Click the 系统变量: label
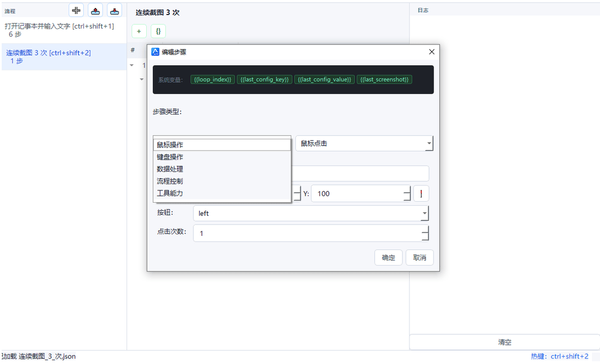Viewport: 600px width, 364px height. (170, 80)
